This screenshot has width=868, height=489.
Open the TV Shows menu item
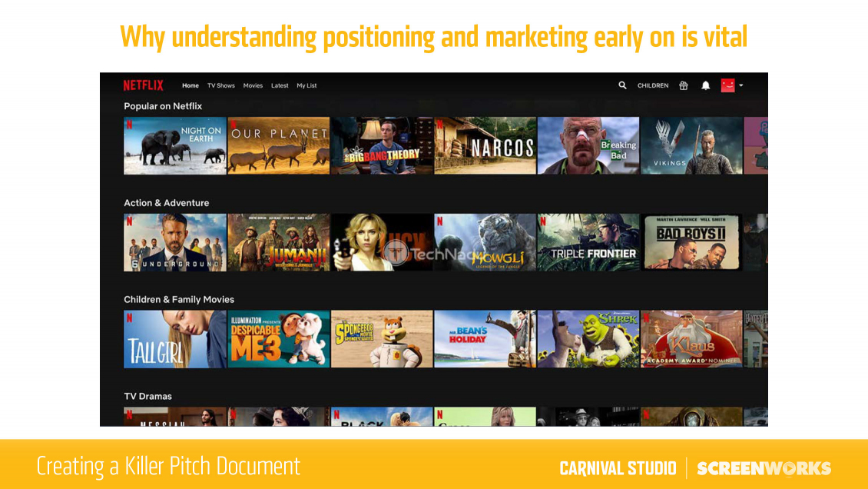pyautogui.click(x=221, y=85)
